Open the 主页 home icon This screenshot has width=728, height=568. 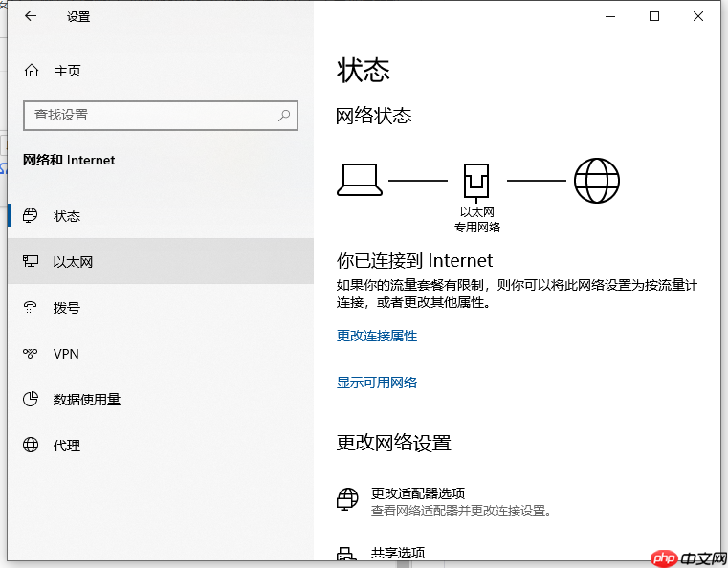pos(32,71)
